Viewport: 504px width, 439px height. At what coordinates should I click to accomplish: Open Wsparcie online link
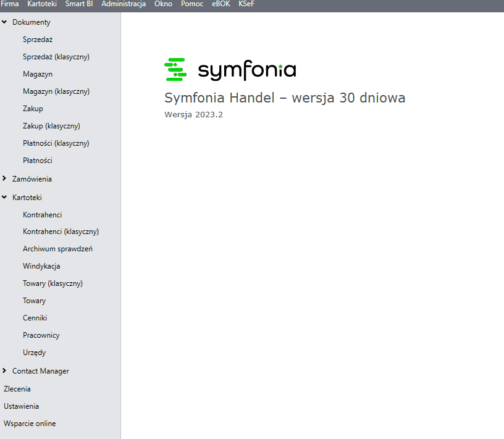click(30, 424)
